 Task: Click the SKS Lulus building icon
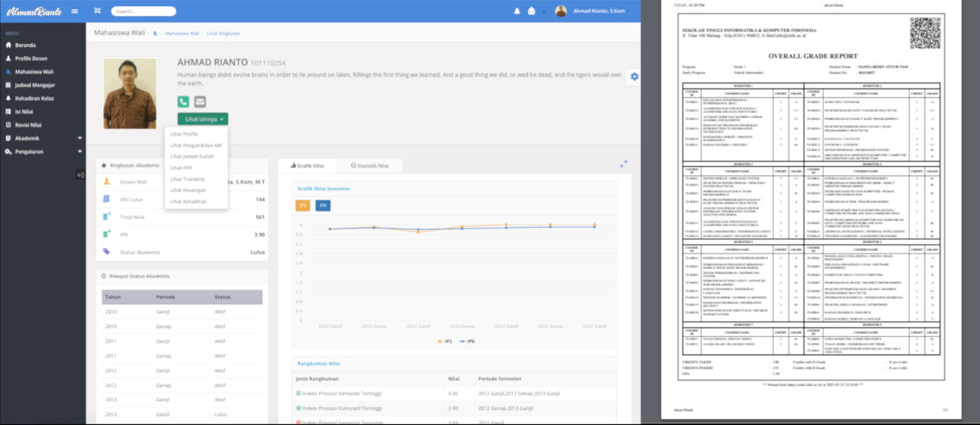pos(106,199)
